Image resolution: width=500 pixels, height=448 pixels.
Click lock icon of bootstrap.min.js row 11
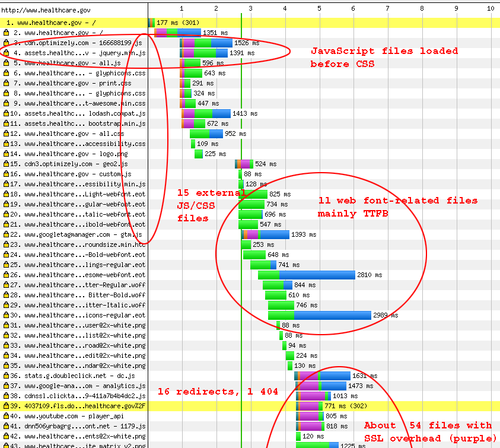pyautogui.click(x=6, y=123)
